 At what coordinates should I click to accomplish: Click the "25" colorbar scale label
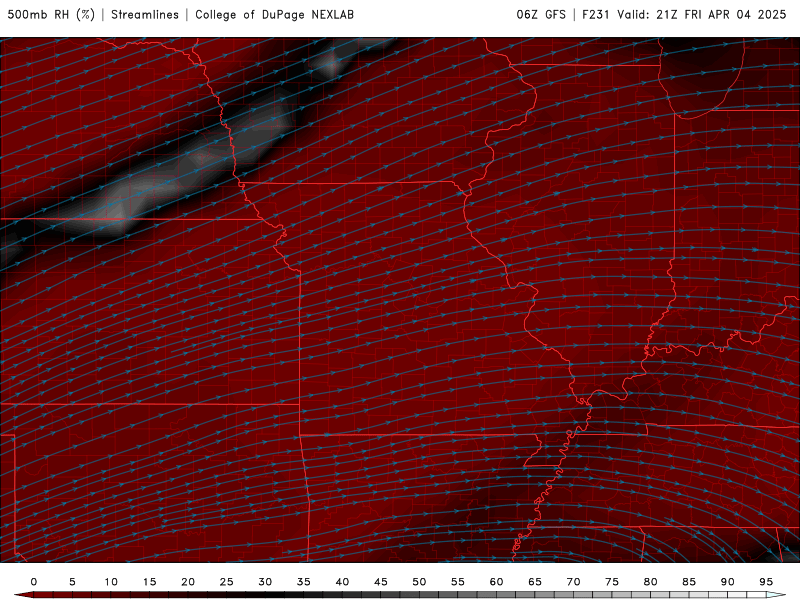tap(227, 582)
